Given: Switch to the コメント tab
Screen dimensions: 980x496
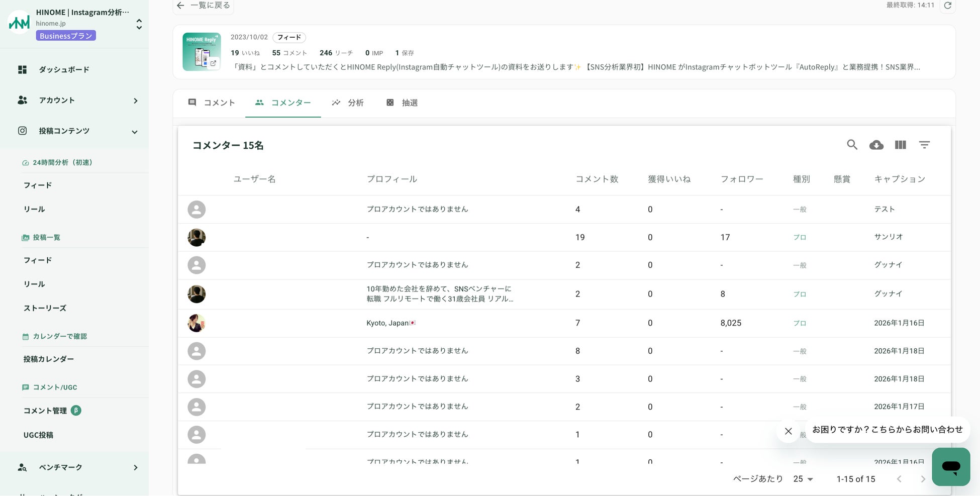Looking at the screenshot, I should click(212, 103).
